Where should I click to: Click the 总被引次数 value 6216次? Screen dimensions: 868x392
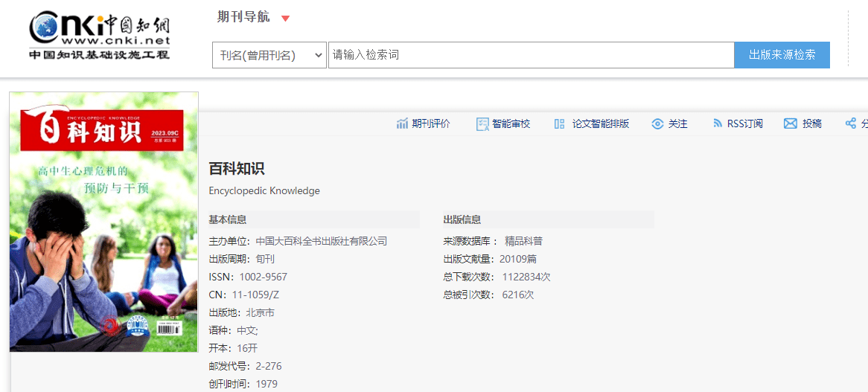pyautogui.click(x=518, y=295)
